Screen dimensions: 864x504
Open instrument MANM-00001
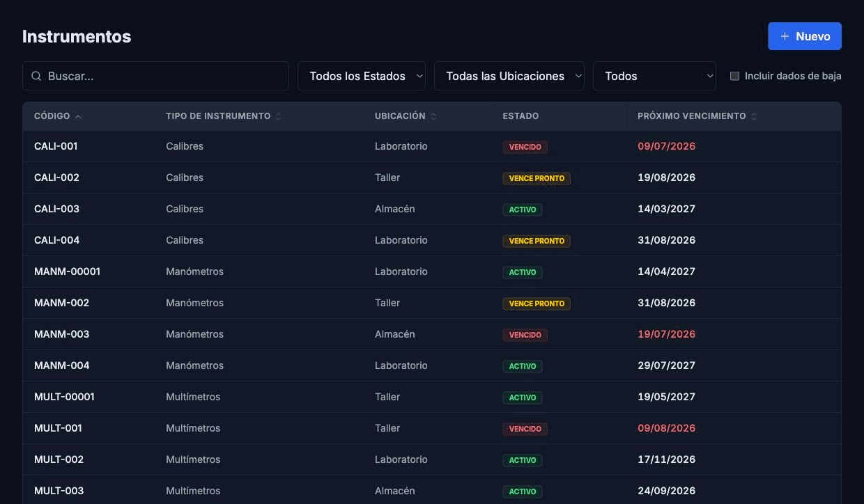tap(67, 271)
